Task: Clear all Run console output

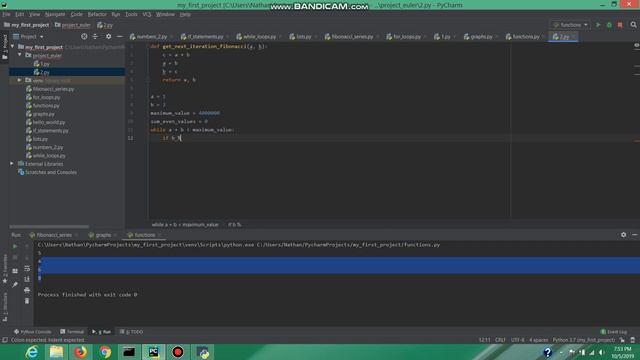Action: coord(27,301)
